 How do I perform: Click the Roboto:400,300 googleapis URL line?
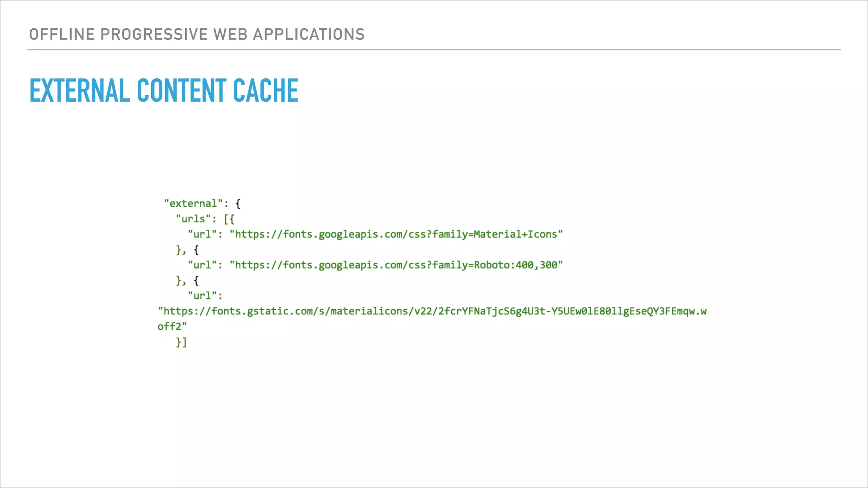point(375,265)
